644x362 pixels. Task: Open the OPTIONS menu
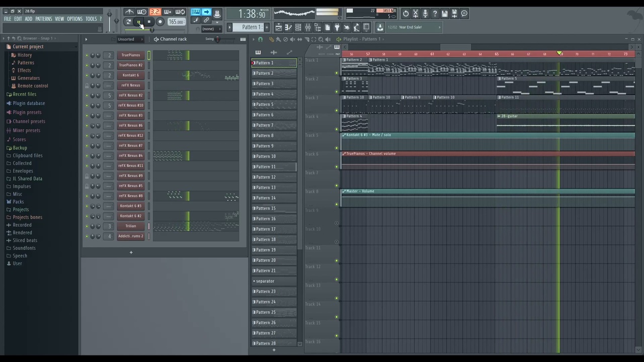click(x=74, y=19)
